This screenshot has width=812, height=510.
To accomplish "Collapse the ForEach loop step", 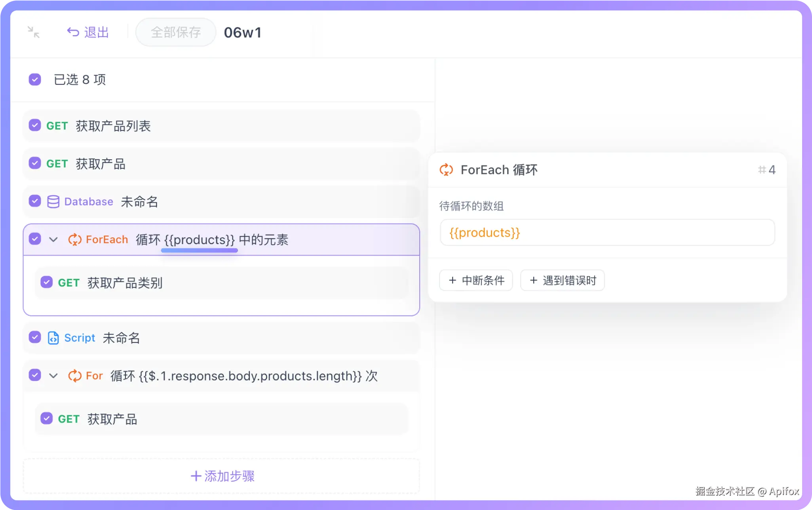I will pos(53,240).
